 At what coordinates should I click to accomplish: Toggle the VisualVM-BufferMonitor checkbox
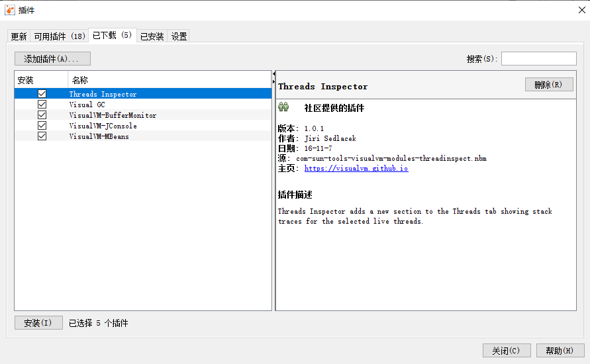[x=42, y=115]
